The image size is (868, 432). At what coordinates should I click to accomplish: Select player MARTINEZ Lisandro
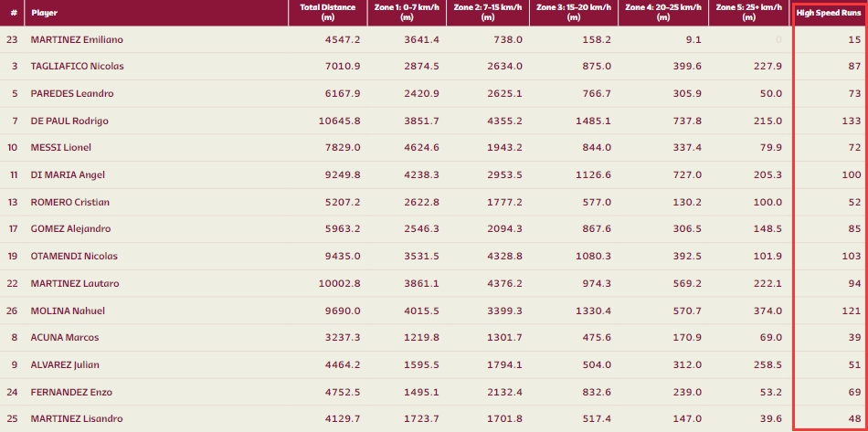tap(77, 418)
